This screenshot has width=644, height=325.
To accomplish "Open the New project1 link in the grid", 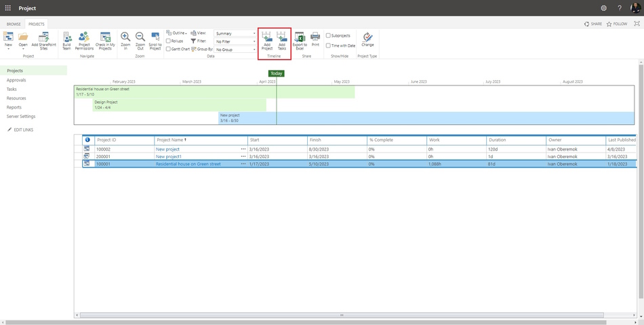I will coord(168,157).
